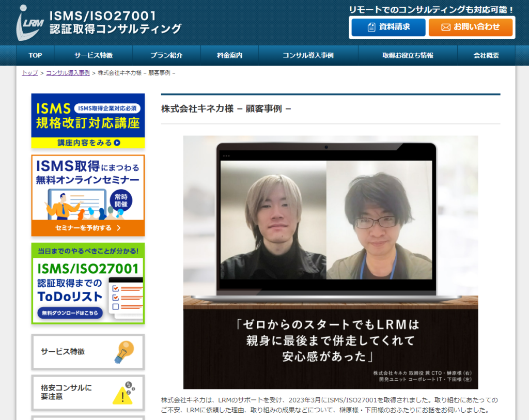The image size is (529, 420).
Task: Open the 格安コンサルに要注意 sidebar card
Action: (x=88, y=393)
